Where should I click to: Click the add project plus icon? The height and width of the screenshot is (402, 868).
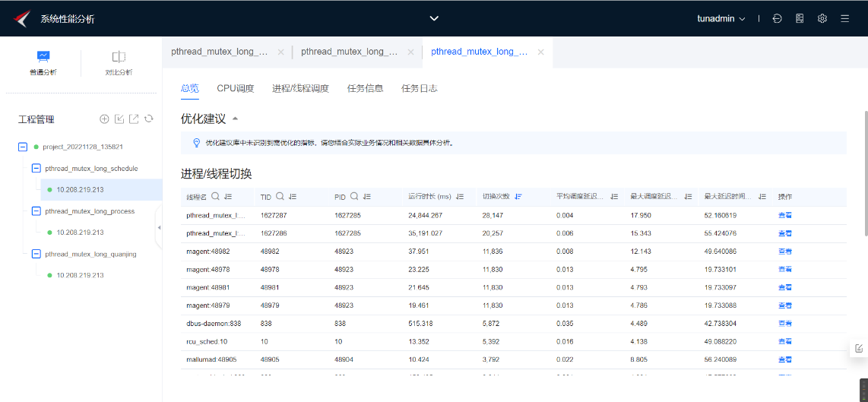point(104,119)
